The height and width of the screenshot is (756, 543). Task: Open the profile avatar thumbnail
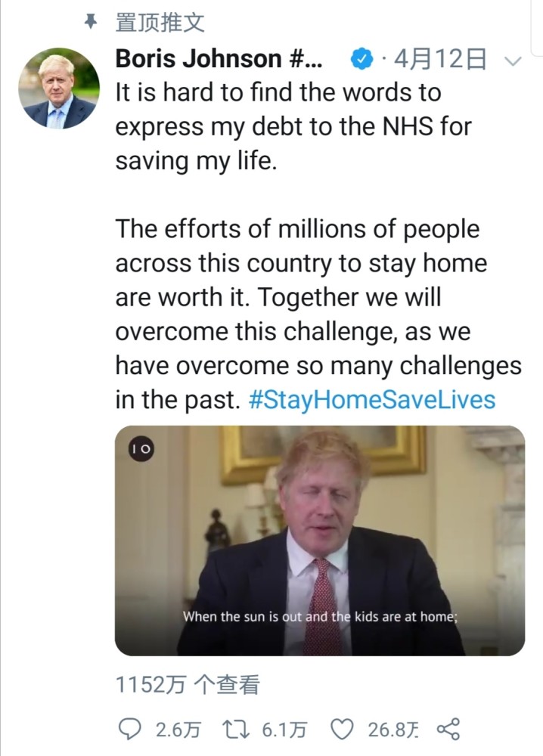[x=59, y=88]
